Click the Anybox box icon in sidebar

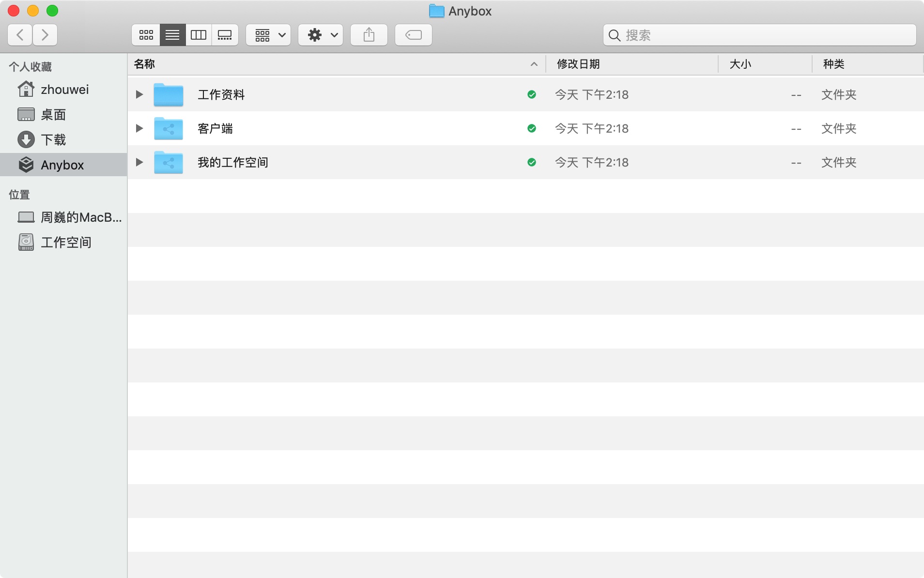pos(26,165)
